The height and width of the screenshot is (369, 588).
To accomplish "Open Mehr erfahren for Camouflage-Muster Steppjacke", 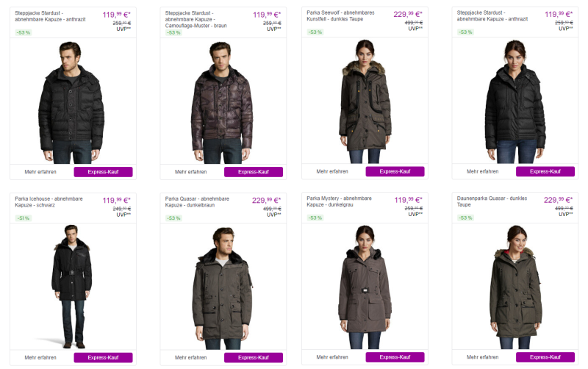I will pos(191,171).
